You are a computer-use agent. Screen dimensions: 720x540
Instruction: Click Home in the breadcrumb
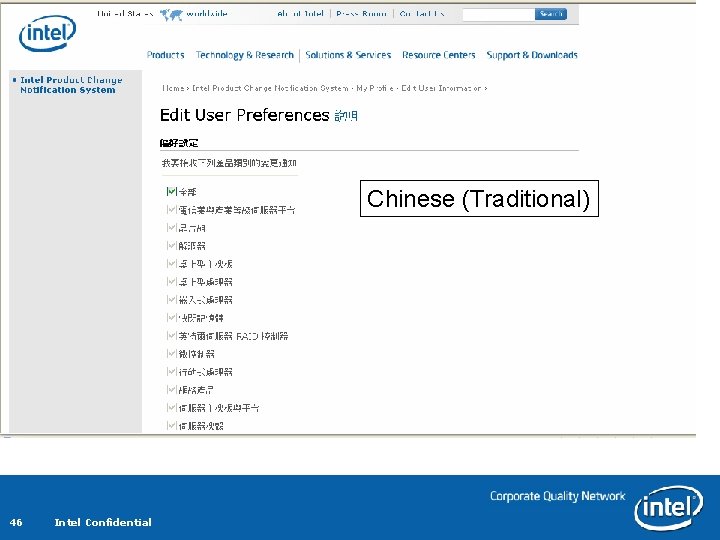(x=173, y=88)
